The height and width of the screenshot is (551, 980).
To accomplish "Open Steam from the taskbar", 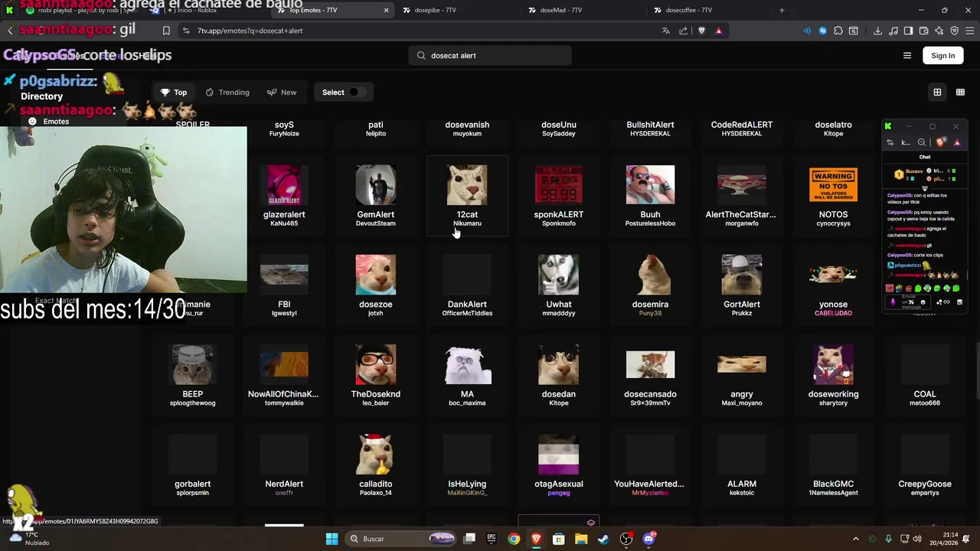I will point(603,539).
